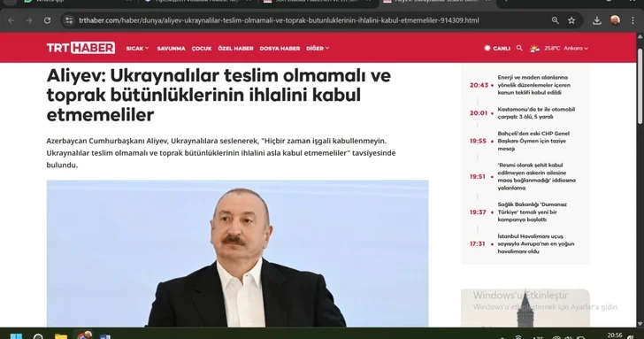Click the CANLI live broadcast button

497,48
